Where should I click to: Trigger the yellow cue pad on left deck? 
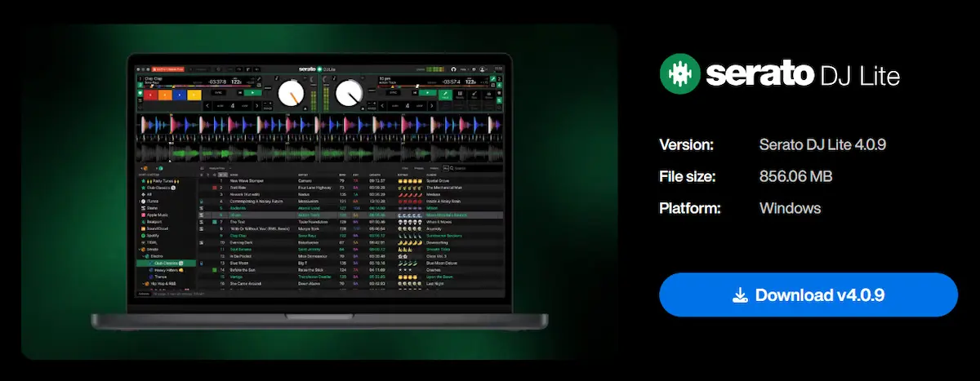click(194, 95)
